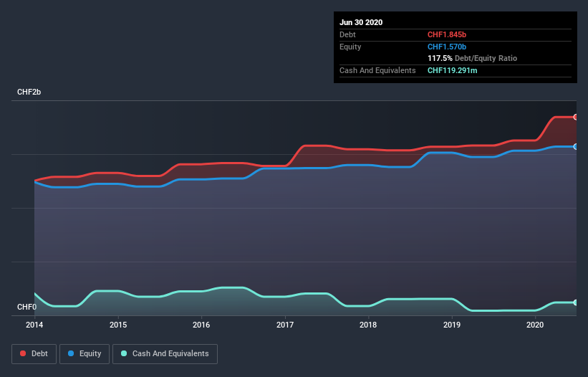The height and width of the screenshot is (377, 588).
Task: Click the Jun 30 2020 tooltip date
Action: point(361,22)
